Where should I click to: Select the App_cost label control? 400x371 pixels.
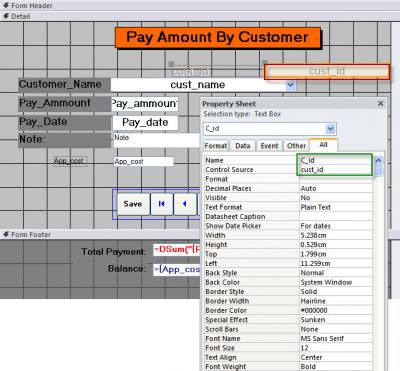click(70, 161)
